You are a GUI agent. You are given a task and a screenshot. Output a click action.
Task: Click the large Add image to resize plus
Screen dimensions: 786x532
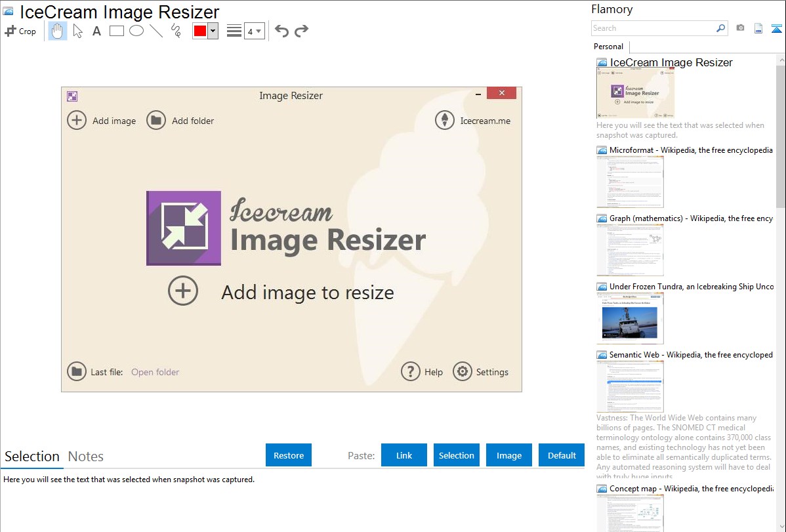tap(183, 291)
